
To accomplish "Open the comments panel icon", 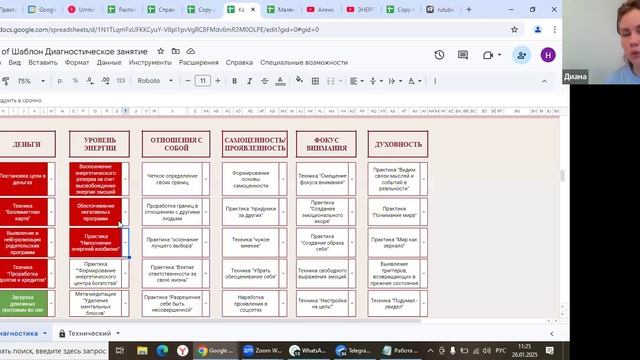I will tap(463, 55).
